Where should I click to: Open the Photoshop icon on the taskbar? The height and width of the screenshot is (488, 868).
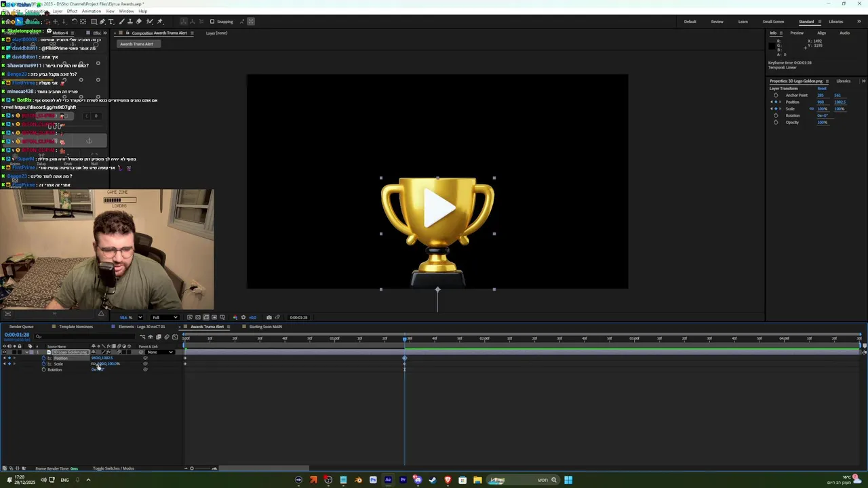coord(373,480)
